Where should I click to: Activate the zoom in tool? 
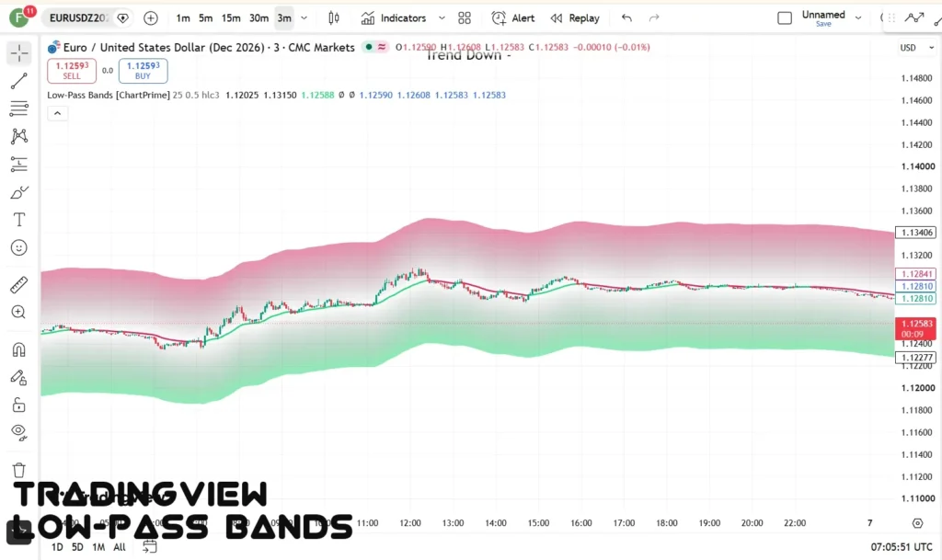click(x=19, y=312)
